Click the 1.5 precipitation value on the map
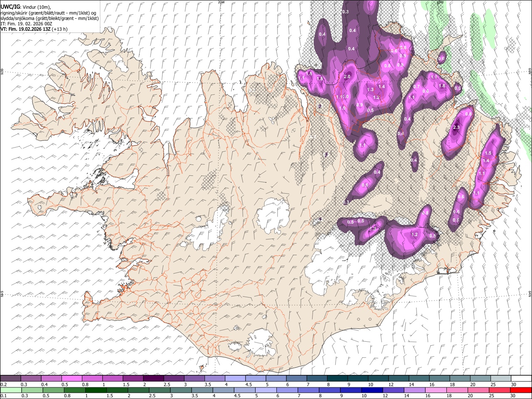The image size is (532, 399). 488,153
